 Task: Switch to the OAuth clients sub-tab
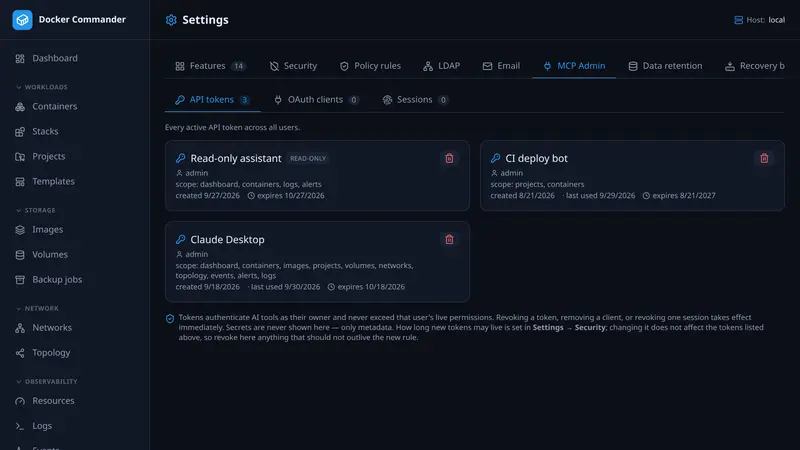[x=316, y=99]
